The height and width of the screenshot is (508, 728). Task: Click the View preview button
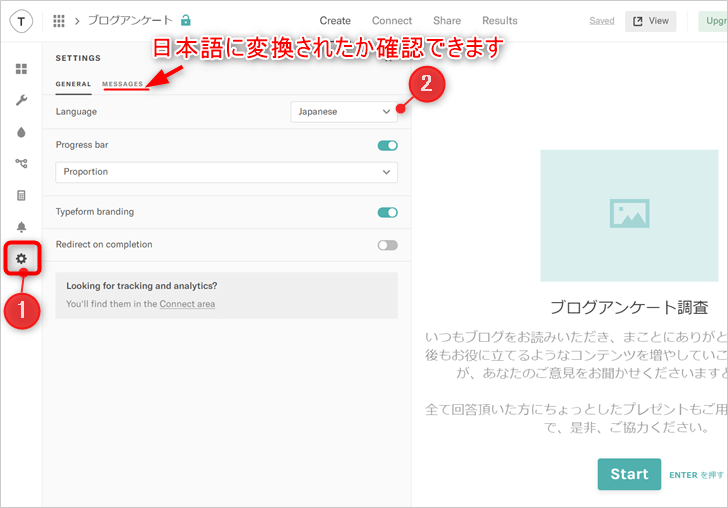[650, 21]
